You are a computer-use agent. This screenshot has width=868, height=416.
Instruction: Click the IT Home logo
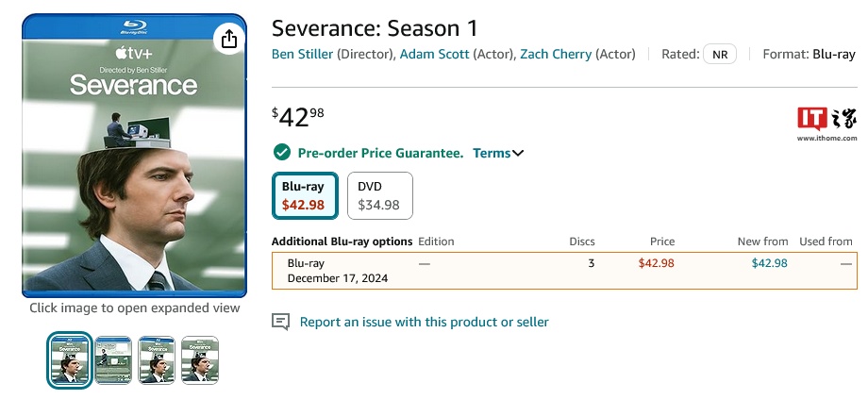[x=826, y=124]
